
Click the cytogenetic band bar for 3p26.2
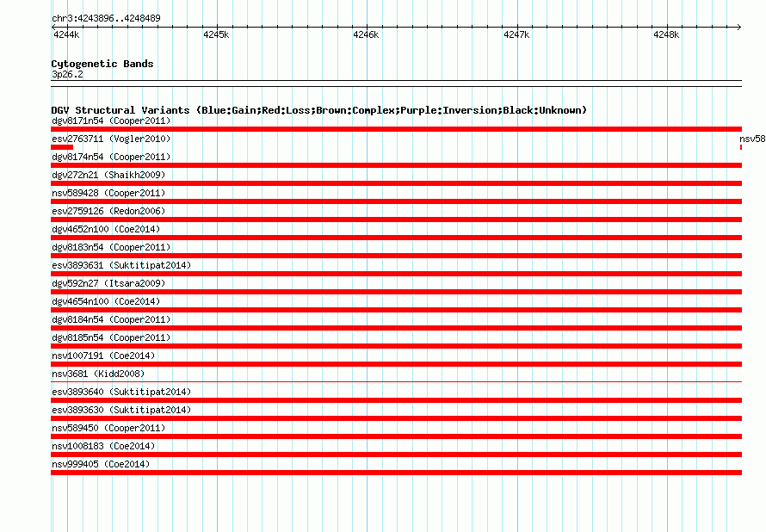[396, 84]
